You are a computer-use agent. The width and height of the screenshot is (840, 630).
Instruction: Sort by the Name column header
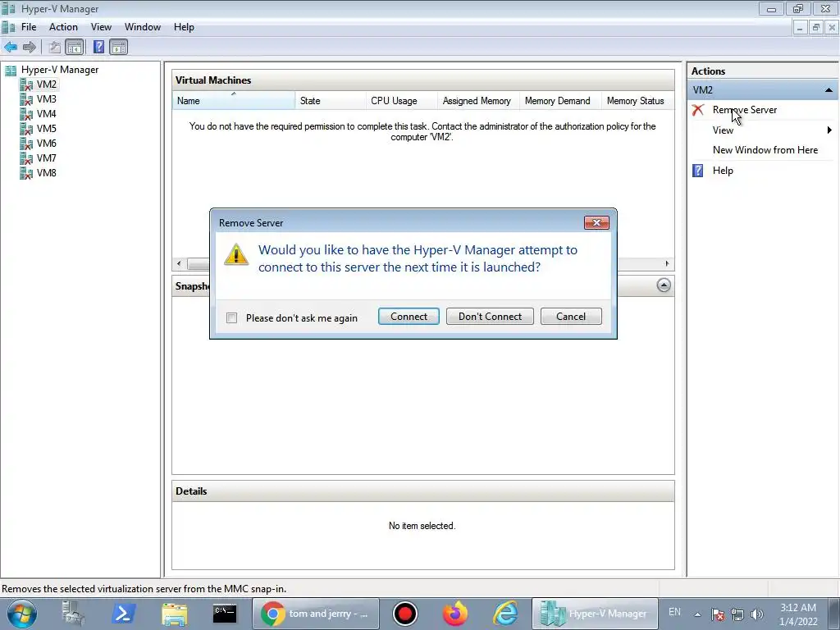tap(234, 101)
